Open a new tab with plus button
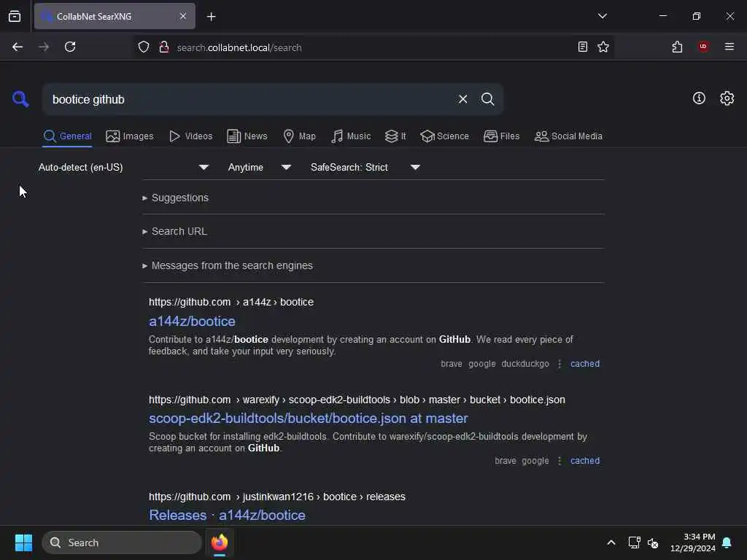 click(211, 17)
